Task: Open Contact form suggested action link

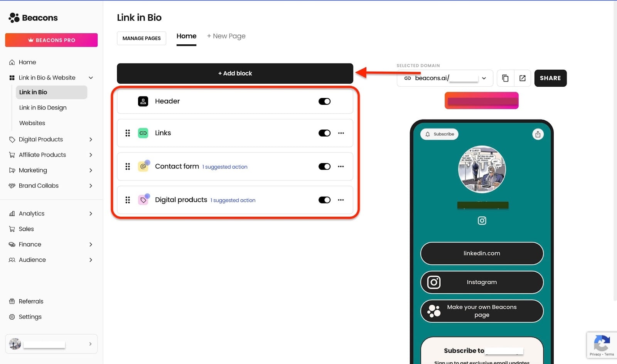Action: click(x=225, y=167)
